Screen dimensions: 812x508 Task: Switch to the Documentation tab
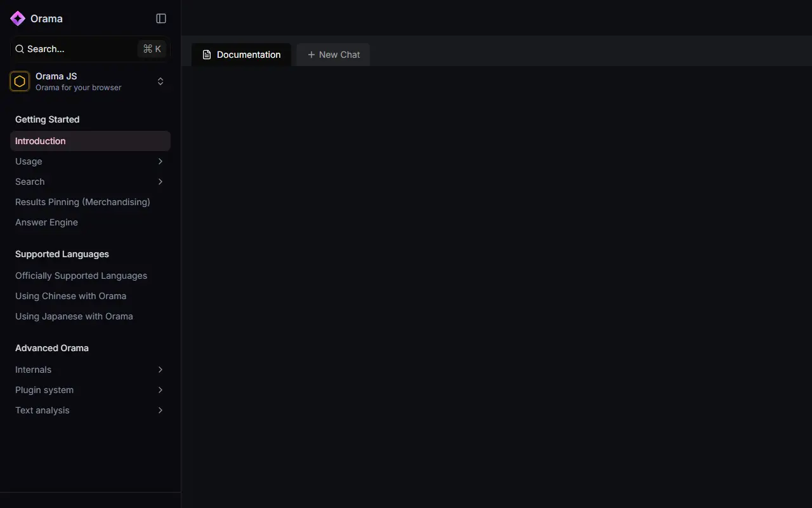(242, 55)
